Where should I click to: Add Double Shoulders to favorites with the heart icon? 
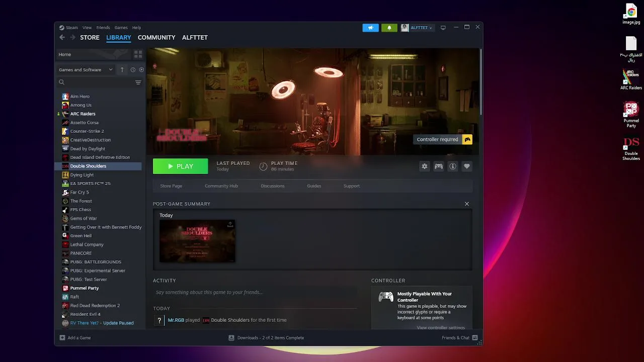[x=467, y=166]
